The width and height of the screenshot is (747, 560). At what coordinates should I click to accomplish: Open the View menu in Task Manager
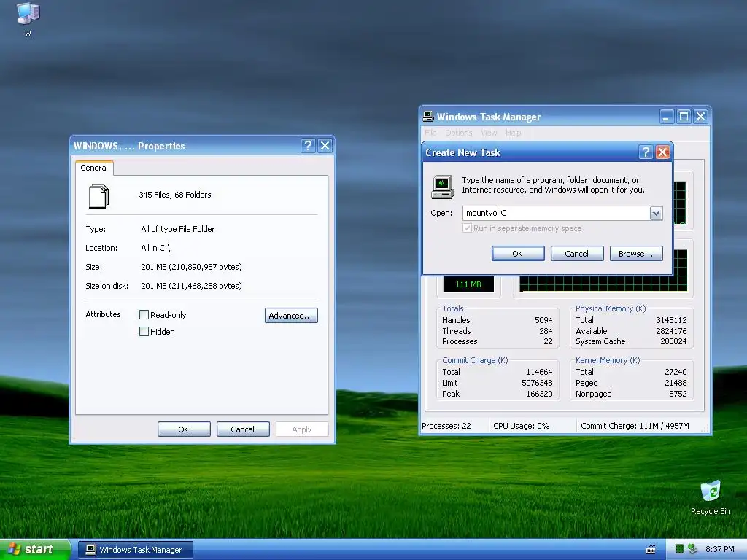[489, 133]
